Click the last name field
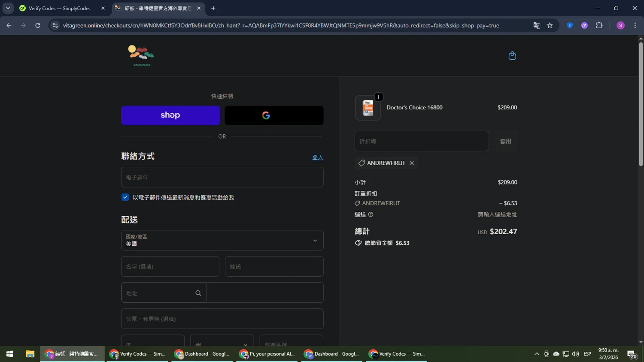 click(x=274, y=266)
